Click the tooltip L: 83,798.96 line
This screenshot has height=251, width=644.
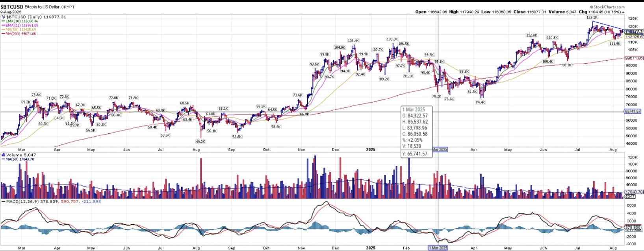coord(415,128)
